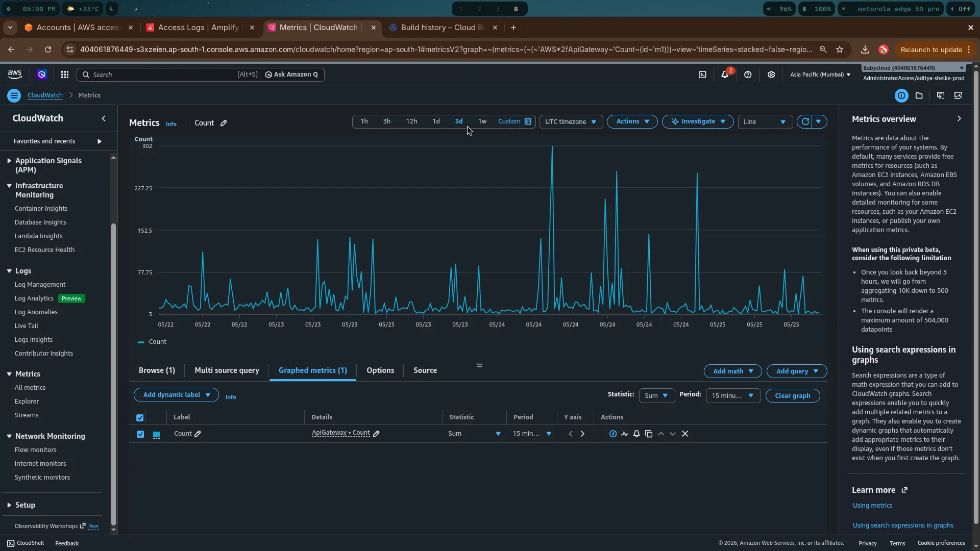Collapse the Infrastructure Monitoring section
980x551 pixels.
tap(9, 186)
